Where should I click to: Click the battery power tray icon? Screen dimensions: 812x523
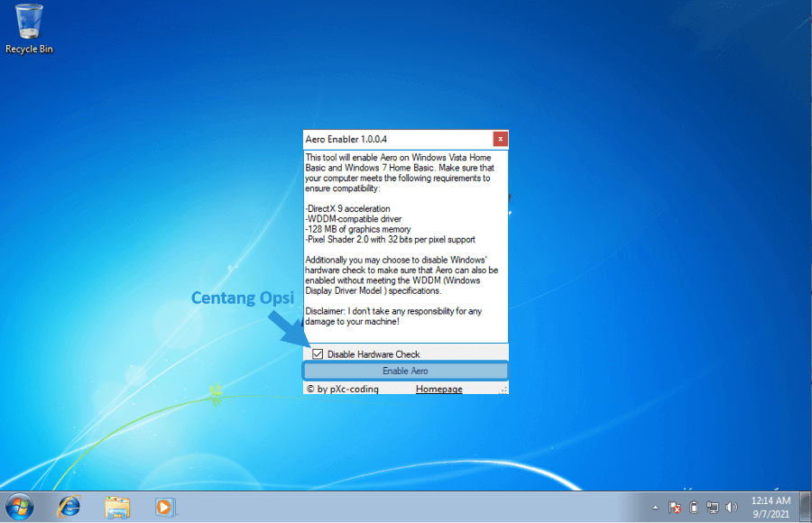694,508
